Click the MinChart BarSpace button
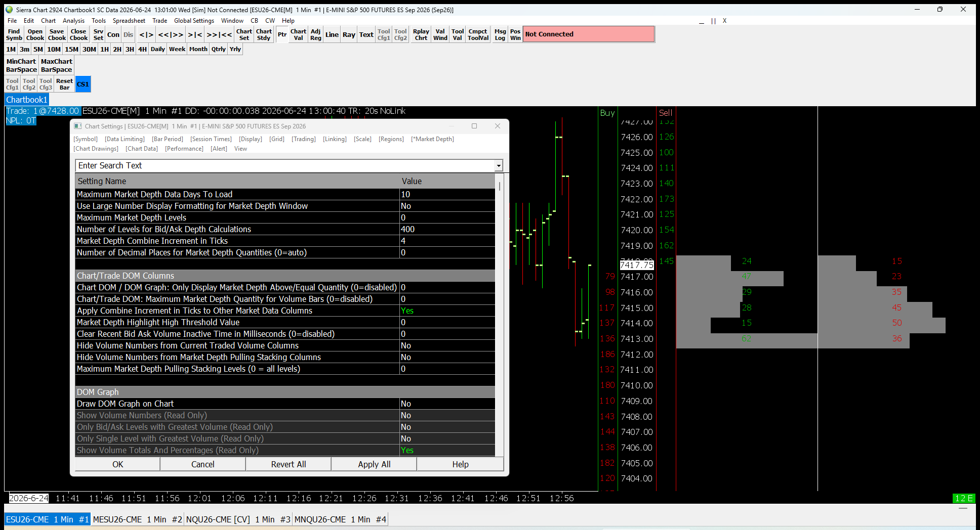 21,65
